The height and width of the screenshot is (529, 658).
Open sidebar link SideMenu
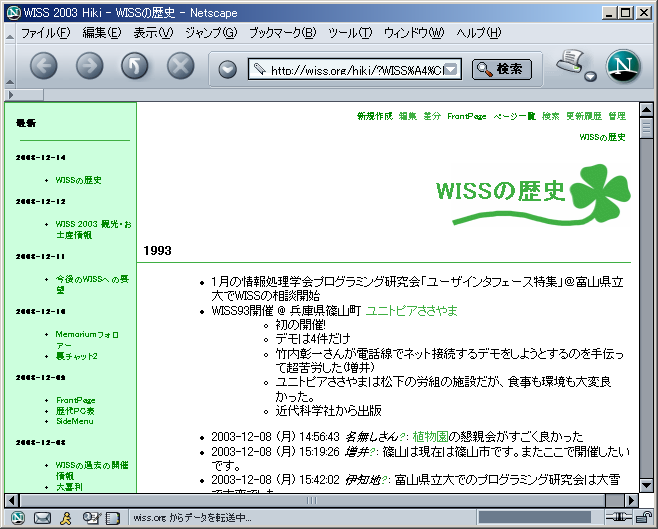point(75,421)
